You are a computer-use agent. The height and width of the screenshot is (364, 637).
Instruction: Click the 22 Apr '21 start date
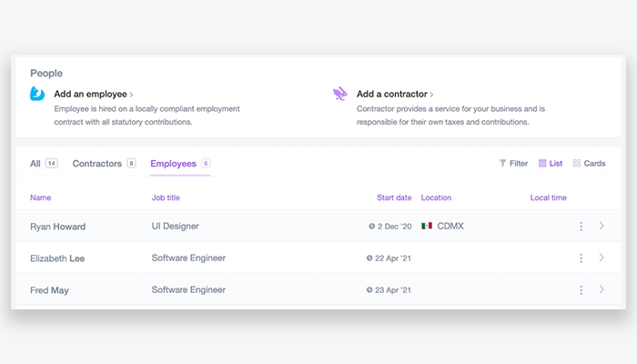click(393, 258)
